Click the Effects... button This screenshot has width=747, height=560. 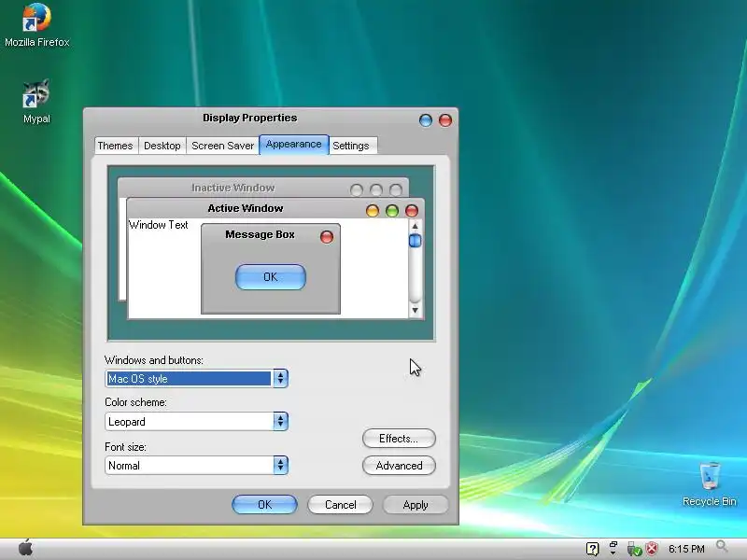[x=399, y=439]
